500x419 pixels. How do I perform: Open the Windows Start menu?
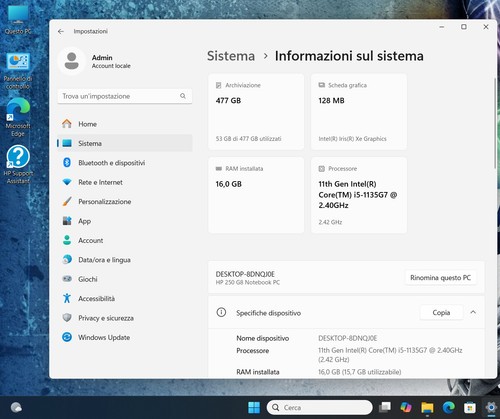pyautogui.click(x=254, y=407)
